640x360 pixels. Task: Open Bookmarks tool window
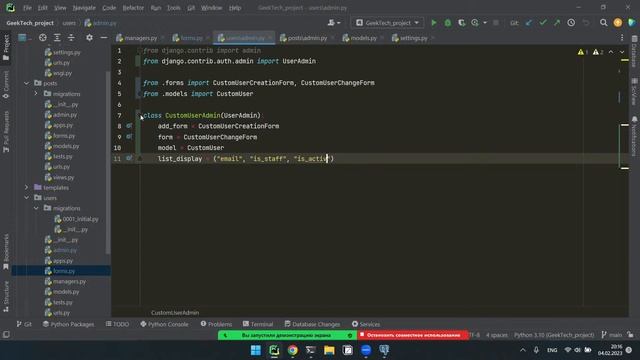click(x=6, y=251)
